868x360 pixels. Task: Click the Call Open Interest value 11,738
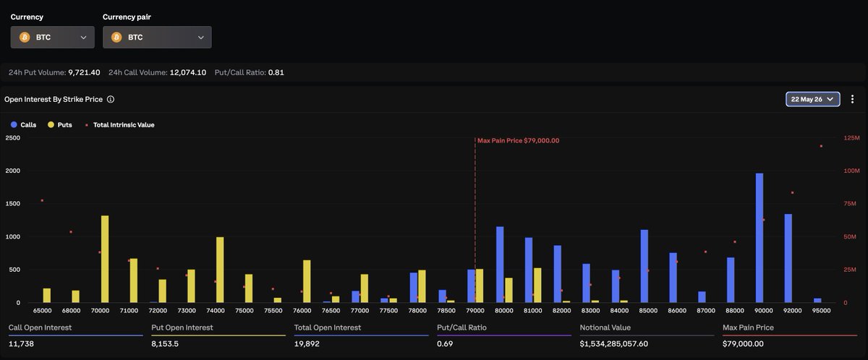pyautogui.click(x=21, y=343)
